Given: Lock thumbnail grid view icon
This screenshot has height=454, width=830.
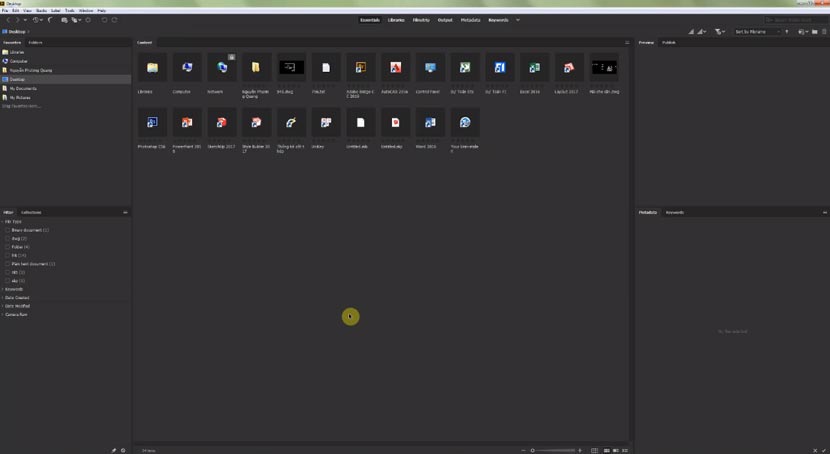Looking at the screenshot, I should pyautogui.click(x=594, y=450).
